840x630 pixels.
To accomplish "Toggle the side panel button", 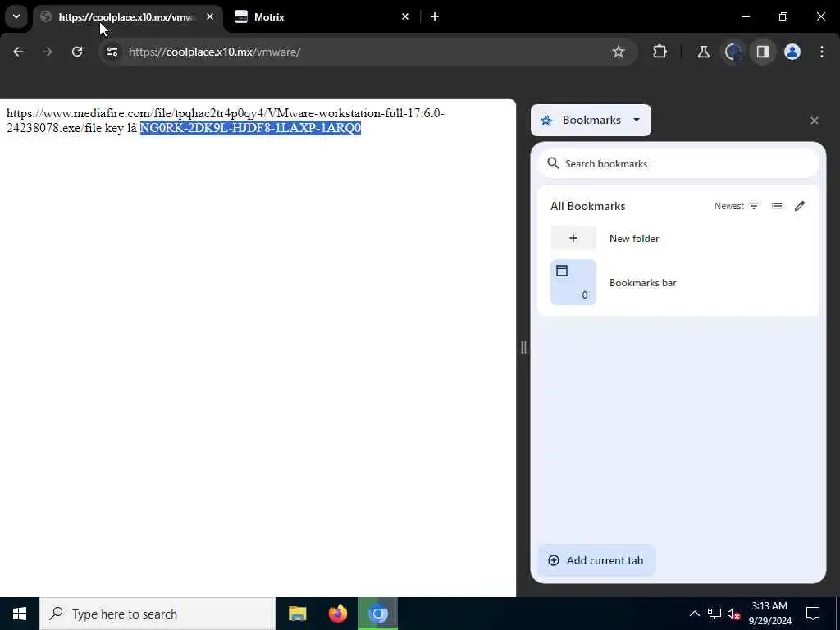I will tap(762, 52).
